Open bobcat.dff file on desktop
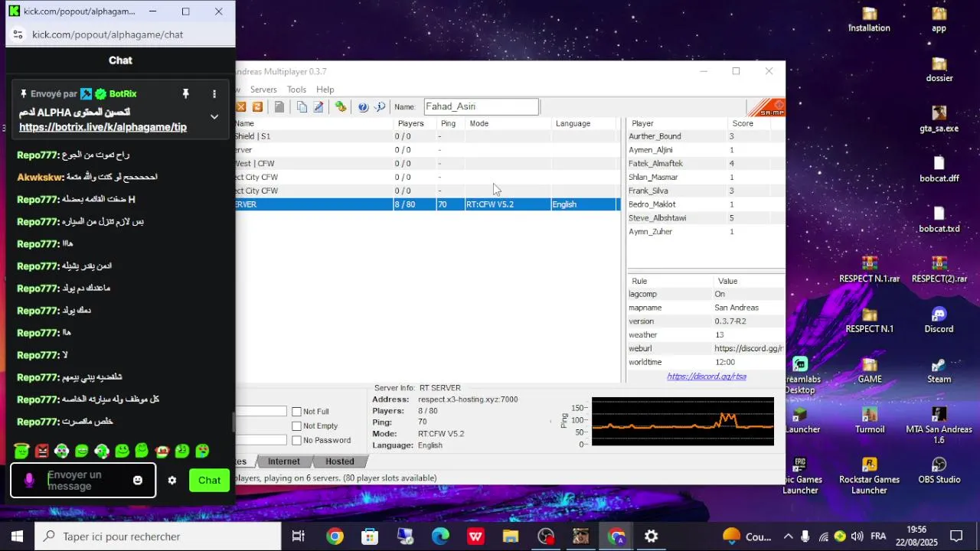Image resolution: width=980 pixels, height=551 pixels. tap(939, 169)
